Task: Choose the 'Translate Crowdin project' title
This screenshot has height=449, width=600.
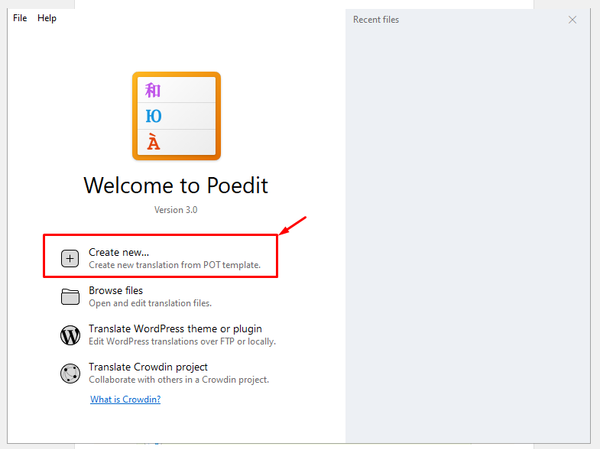Action: tap(148, 367)
